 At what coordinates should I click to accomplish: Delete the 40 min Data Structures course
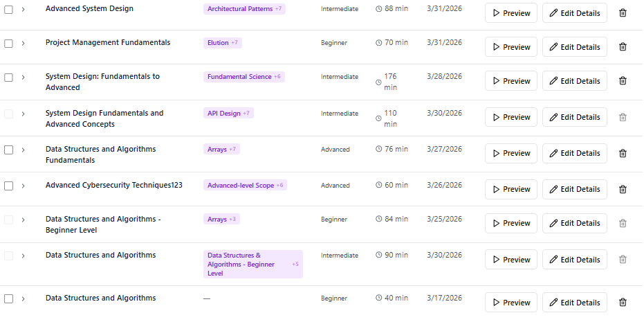pyautogui.click(x=623, y=302)
